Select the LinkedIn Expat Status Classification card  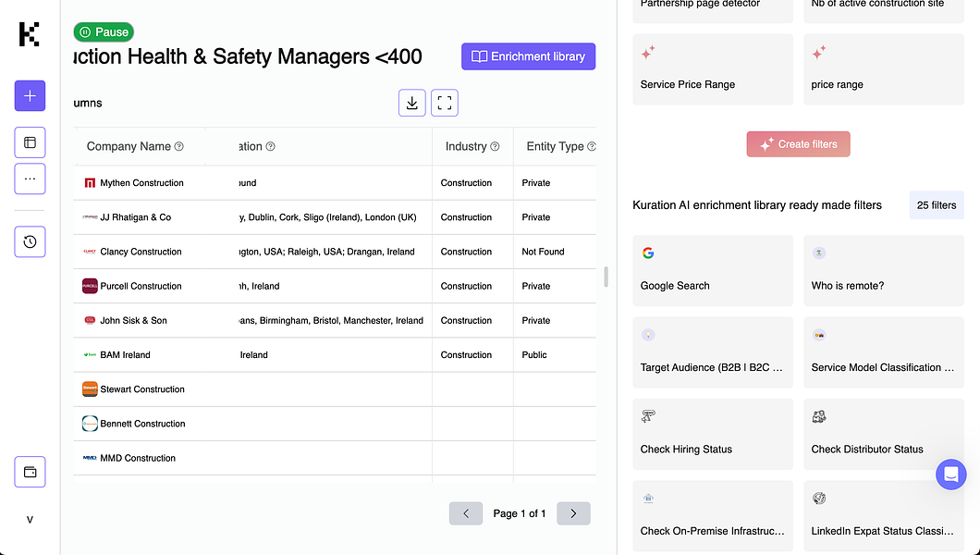click(x=884, y=516)
